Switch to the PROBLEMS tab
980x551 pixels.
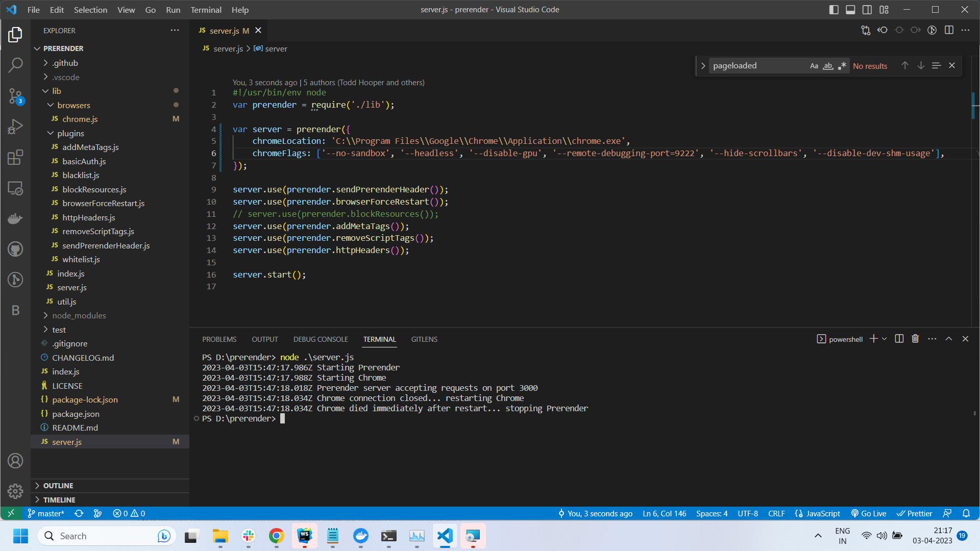point(219,339)
